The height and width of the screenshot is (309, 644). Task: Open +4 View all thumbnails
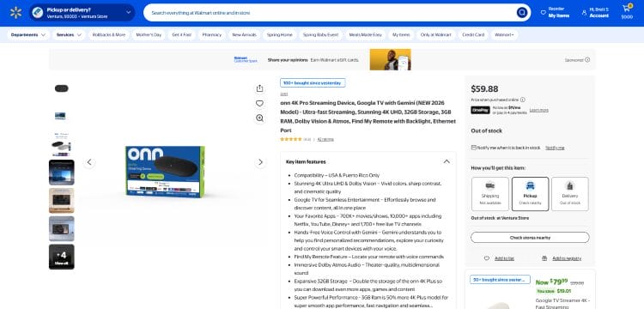tap(62, 257)
